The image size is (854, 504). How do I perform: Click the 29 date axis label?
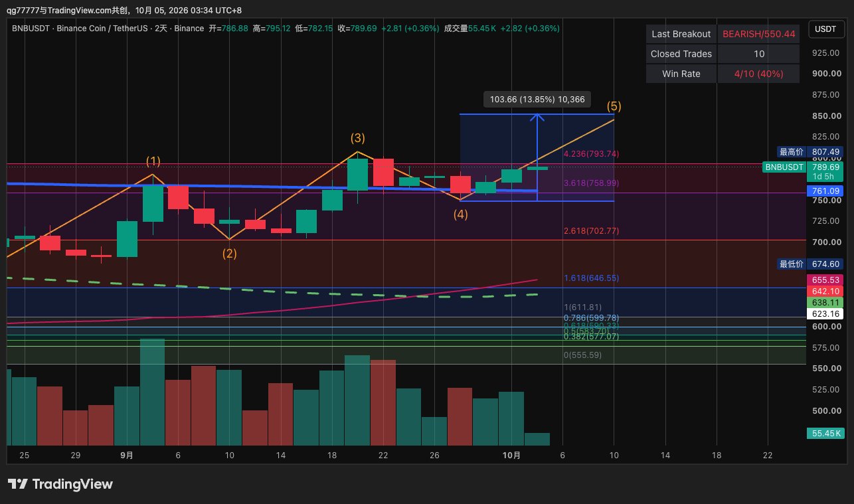(x=76, y=455)
